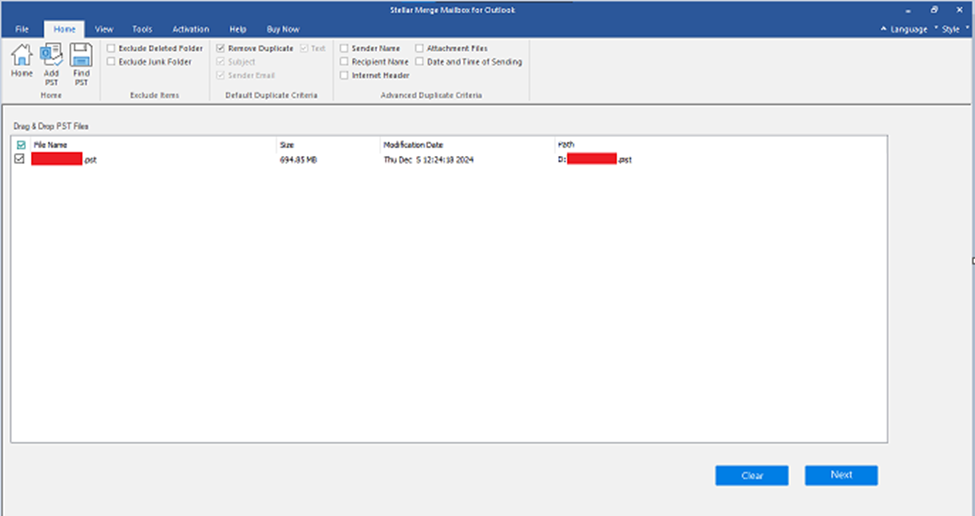This screenshot has height=516, width=975.
Task: Minimize the Stellar Merge Mailbox window
Action: (908, 10)
